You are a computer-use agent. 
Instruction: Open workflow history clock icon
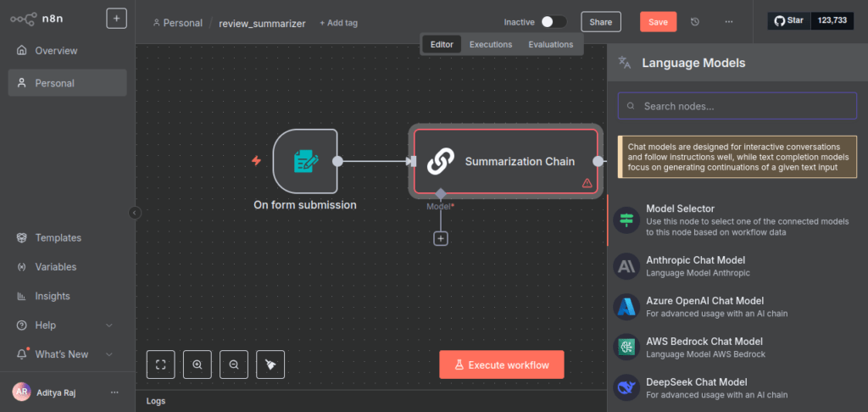point(696,22)
